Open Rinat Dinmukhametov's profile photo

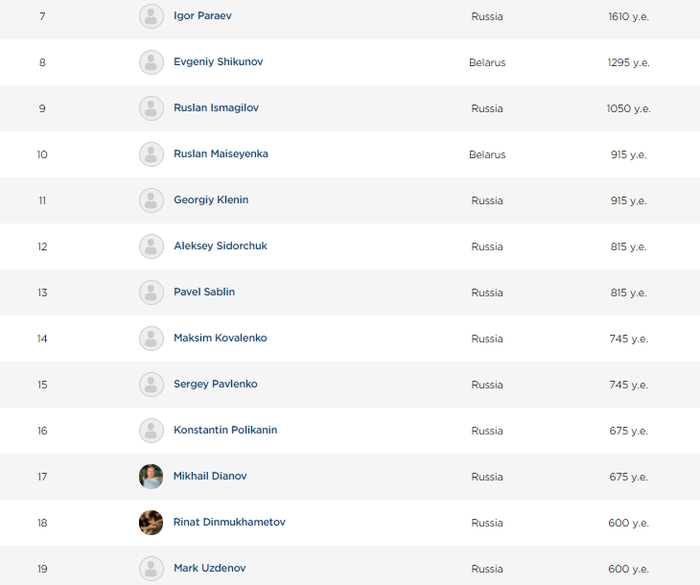(151, 522)
